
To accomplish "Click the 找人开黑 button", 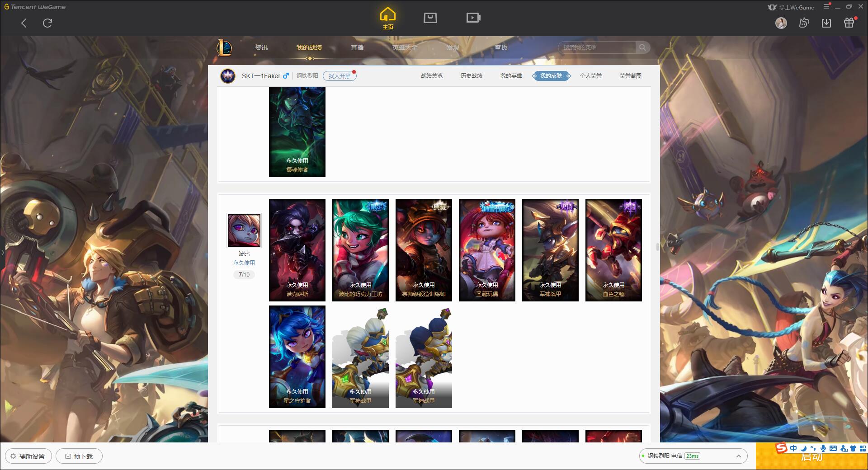I will [x=340, y=76].
